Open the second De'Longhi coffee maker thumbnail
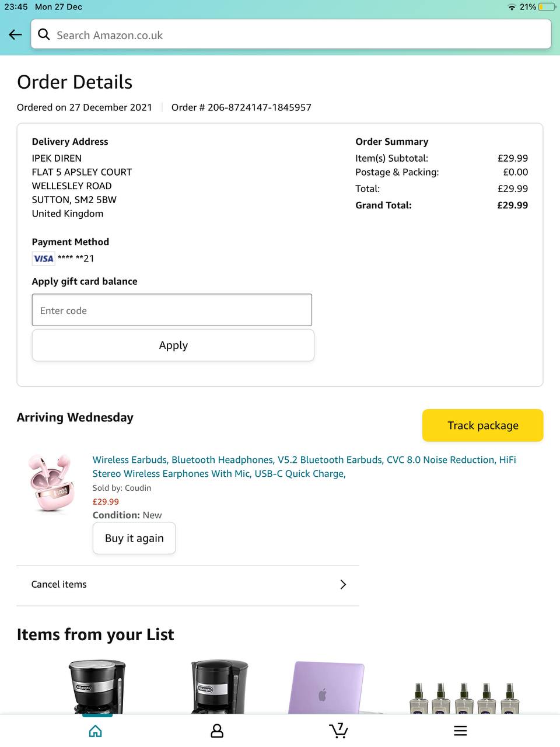The image size is (560, 747). pyautogui.click(x=219, y=687)
